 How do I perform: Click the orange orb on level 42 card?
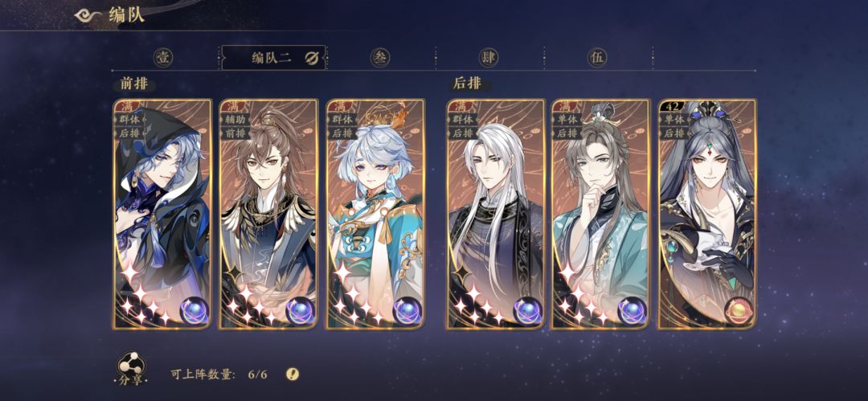pos(739,311)
